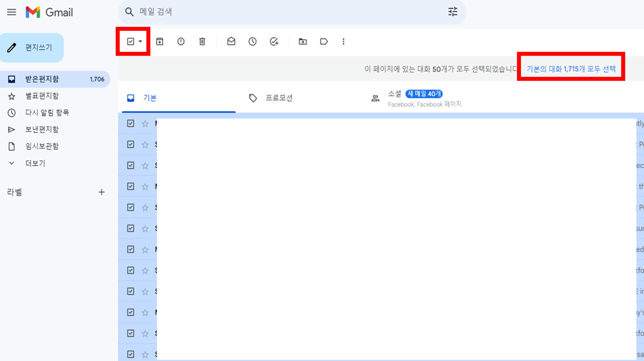Image resolution: width=644 pixels, height=361 pixels.
Task: Mark selected emails as read
Action: [x=231, y=41]
